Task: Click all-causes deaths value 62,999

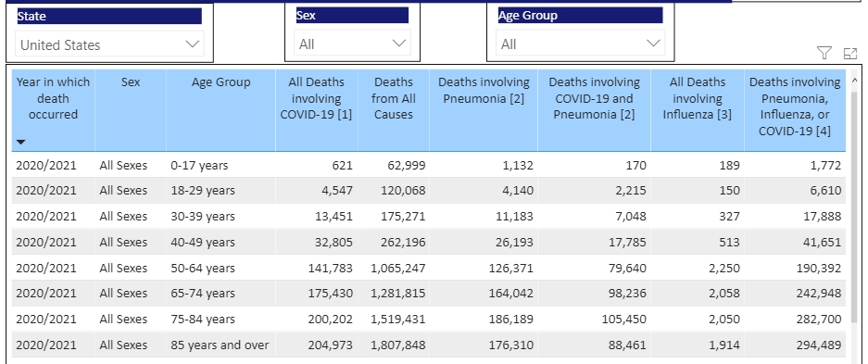Action: (x=408, y=165)
